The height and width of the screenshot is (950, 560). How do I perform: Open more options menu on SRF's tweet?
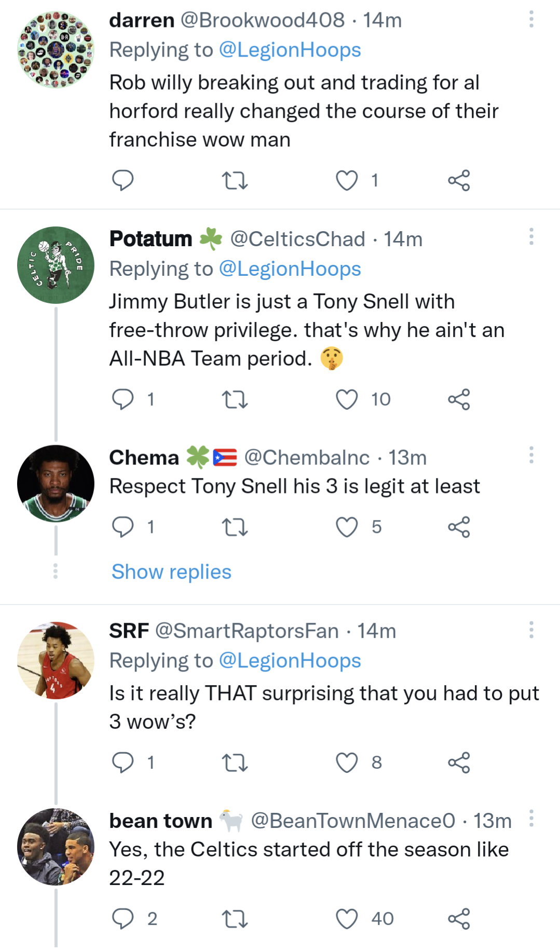click(531, 630)
